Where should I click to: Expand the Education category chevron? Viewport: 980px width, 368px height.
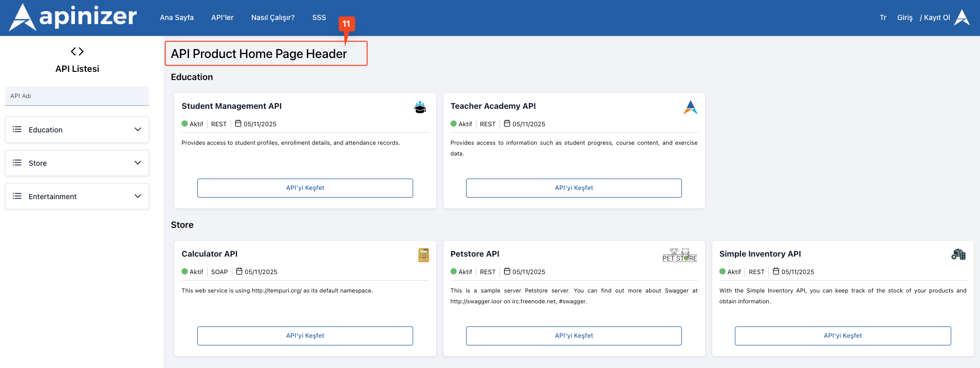click(x=138, y=129)
